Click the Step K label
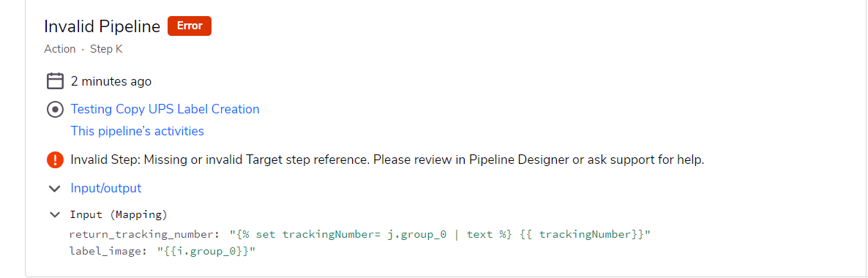The width and height of the screenshot is (868, 278). click(106, 49)
